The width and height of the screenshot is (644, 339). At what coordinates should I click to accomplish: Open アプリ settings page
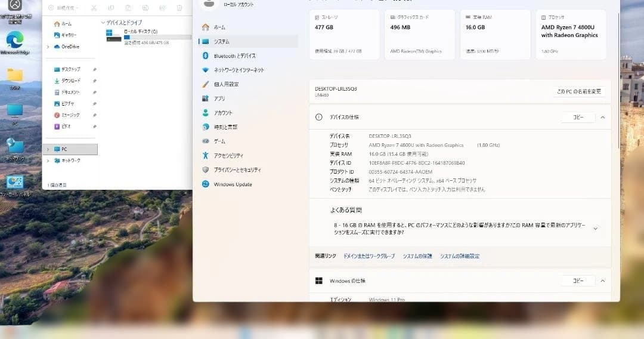248,98
